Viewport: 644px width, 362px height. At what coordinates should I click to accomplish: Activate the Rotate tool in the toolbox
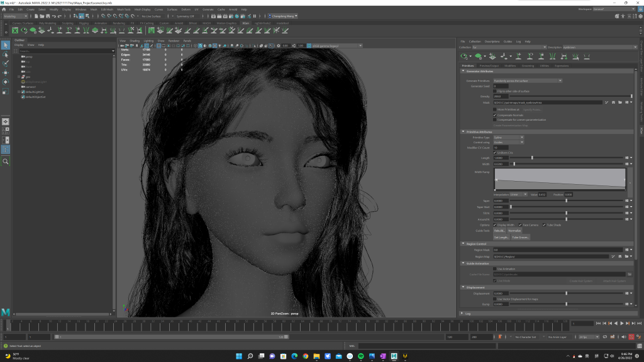[6, 82]
